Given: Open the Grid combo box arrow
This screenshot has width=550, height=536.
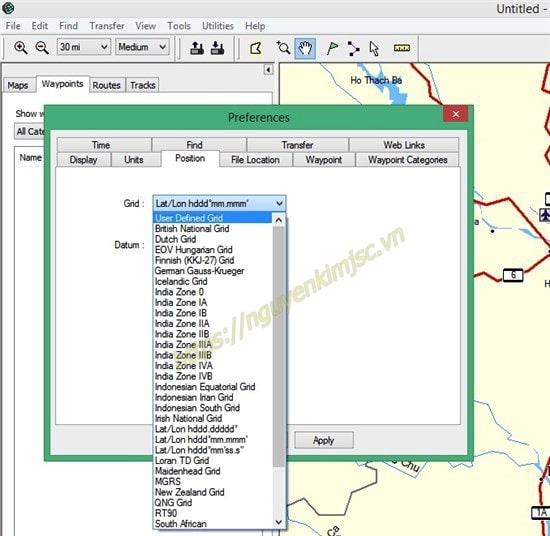Looking at the screenshot, I should [279, 203].
